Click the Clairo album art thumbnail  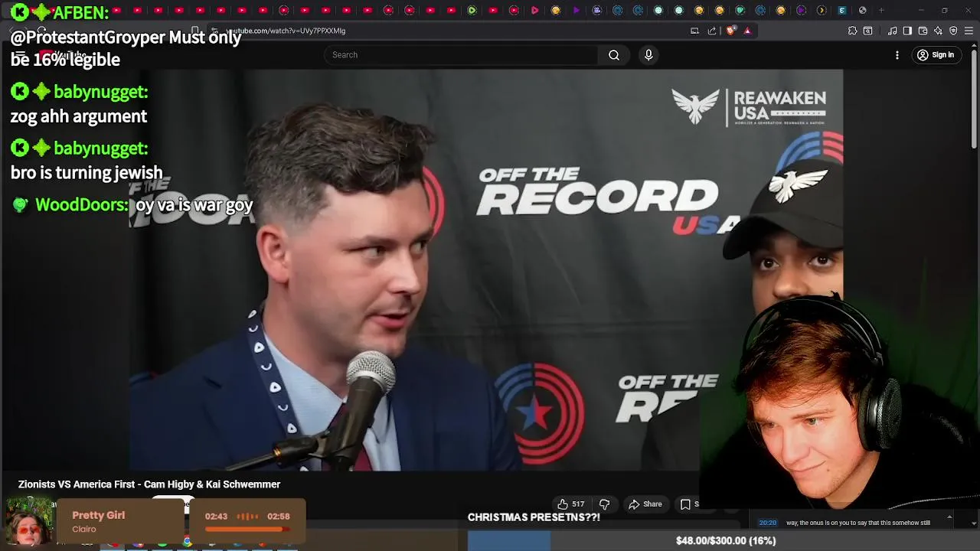click(x=29, y=521)
